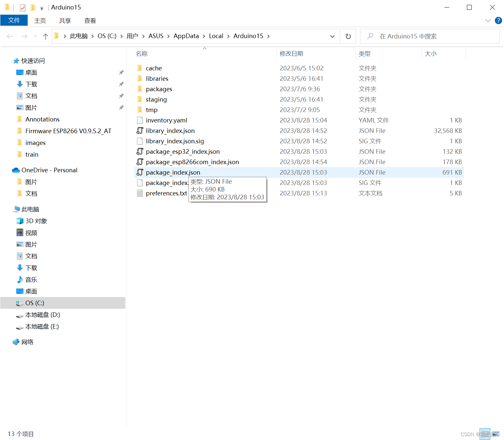Image resolution: width=504 pixels, height=440 pixels.
Task: Open 视频 under 此电脑
Action: click(31, 233)
